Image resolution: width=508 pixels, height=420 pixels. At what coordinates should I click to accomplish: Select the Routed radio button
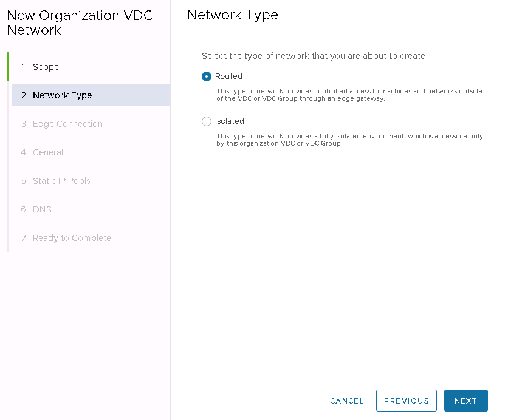point(207,76)
